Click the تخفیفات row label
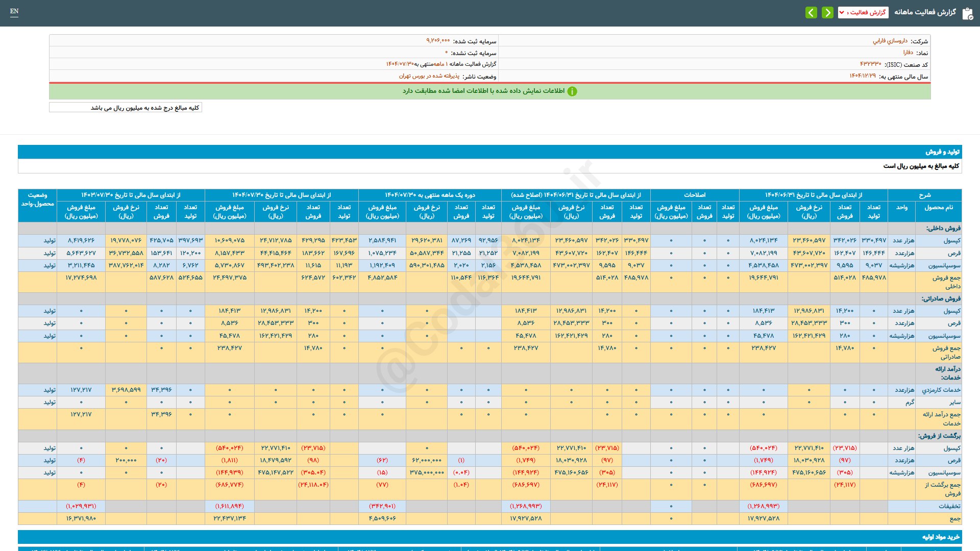The width and height of the screenshot is (980, 551). point(949,506)
